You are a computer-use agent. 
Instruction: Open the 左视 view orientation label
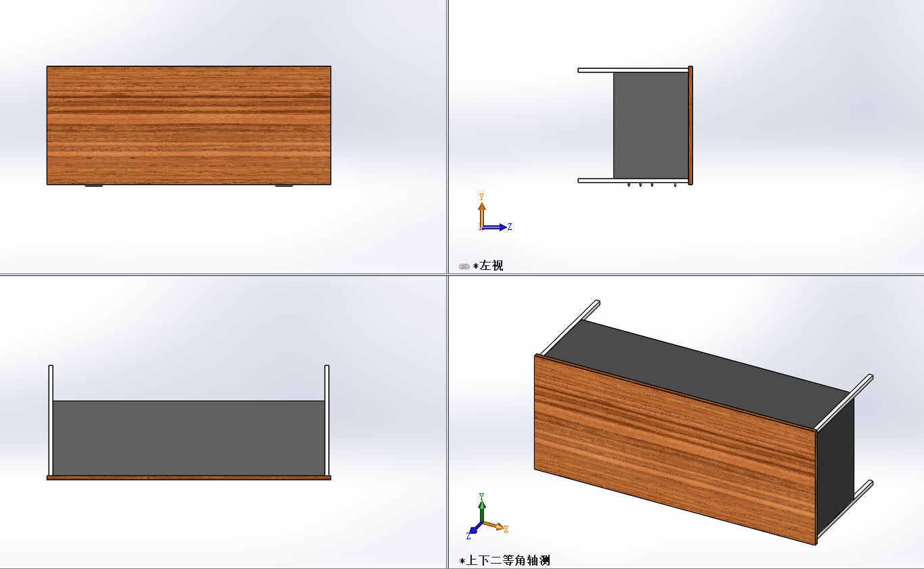pyautogui.click(x=491, y=266)
